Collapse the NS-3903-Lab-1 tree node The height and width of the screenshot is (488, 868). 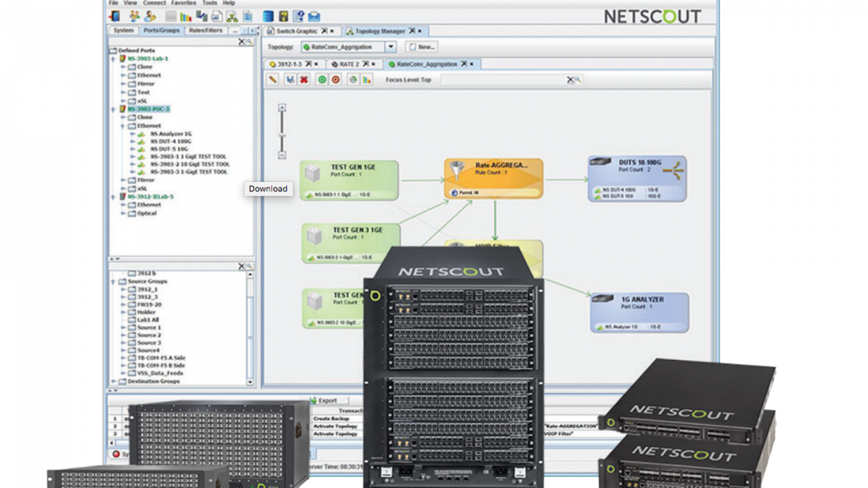[x=114, y=59]
